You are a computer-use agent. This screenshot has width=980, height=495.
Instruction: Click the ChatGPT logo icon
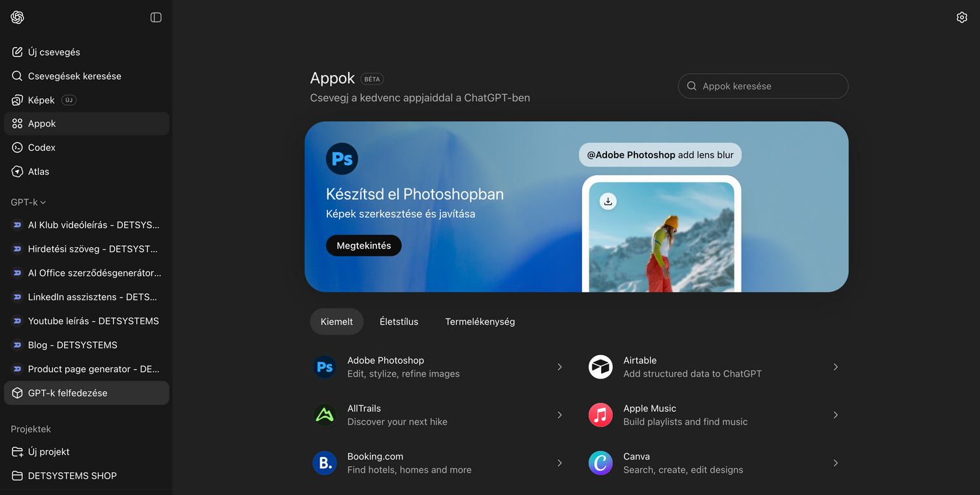click(18, 18)
